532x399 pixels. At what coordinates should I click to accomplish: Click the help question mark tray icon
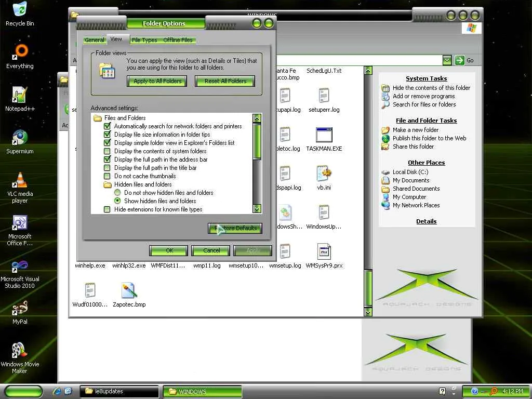tap(442, 391)
